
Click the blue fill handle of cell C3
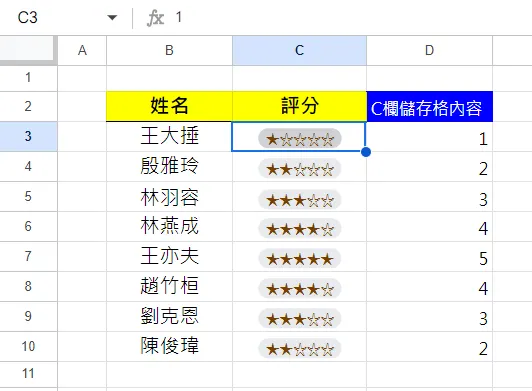pyautogui.click(x=366, y=152)
